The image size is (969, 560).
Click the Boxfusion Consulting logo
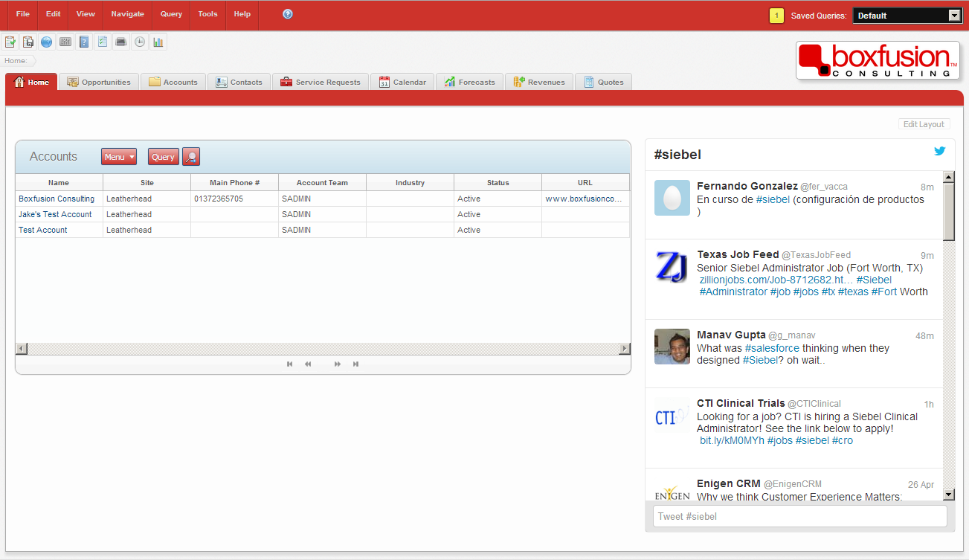[x=878, y=60]
